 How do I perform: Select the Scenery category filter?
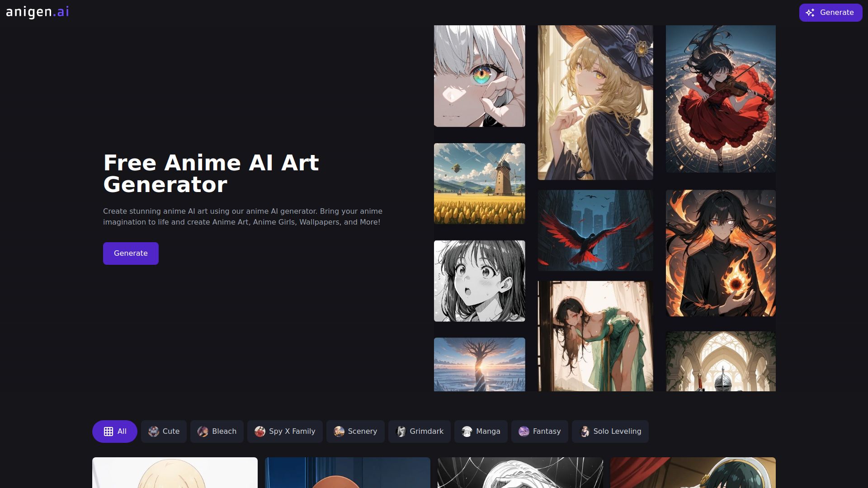355,432
